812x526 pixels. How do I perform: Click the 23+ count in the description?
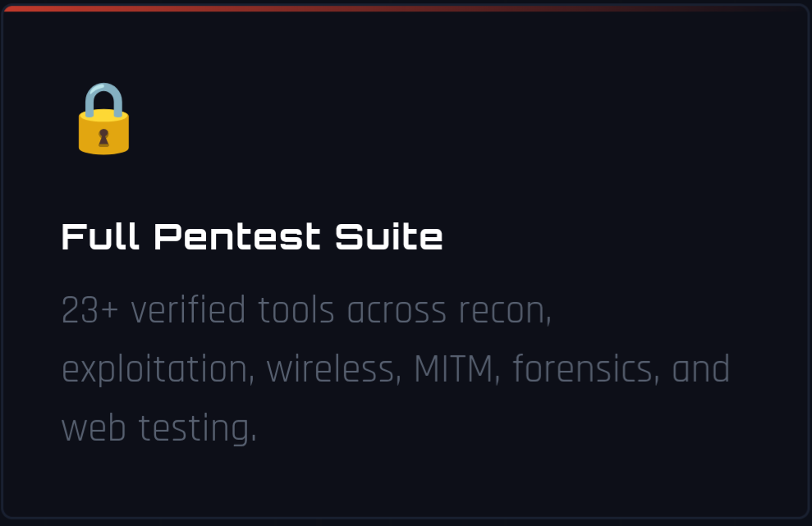(x=90, y=311)
